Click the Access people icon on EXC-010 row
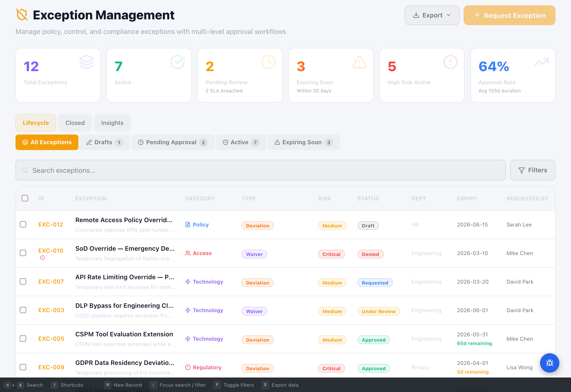Image resolution: width=571 pixels, height=392 pixels. coord(188,253)
